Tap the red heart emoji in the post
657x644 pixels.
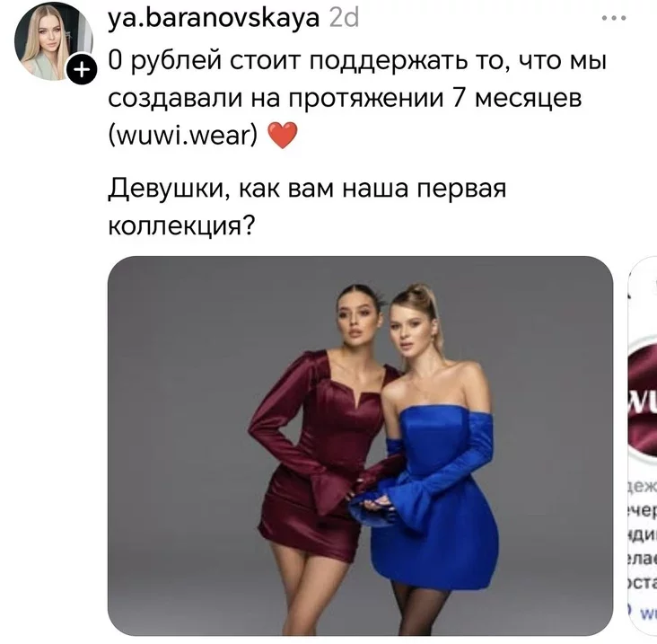[x=283, y=135]
